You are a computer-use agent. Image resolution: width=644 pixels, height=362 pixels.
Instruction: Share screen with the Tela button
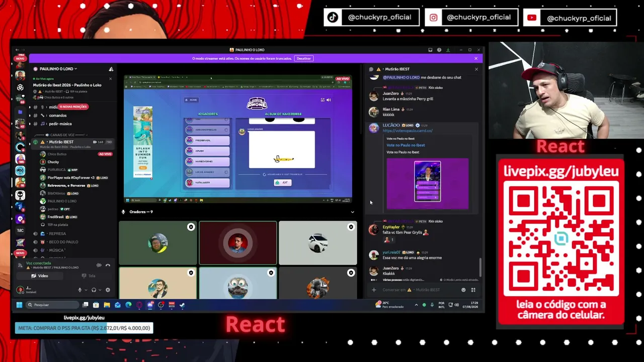point(89,276)
